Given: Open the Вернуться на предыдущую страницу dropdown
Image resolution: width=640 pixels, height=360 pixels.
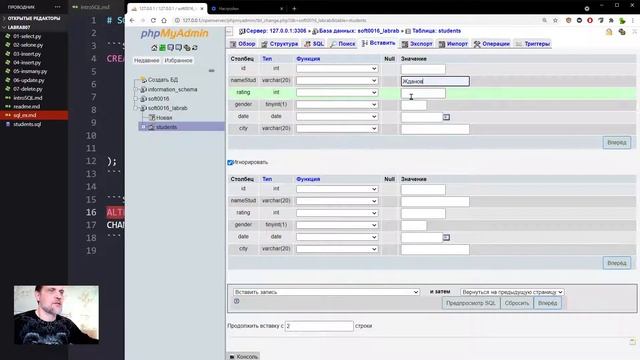Looking at the screenshot, I should [512, 292].
